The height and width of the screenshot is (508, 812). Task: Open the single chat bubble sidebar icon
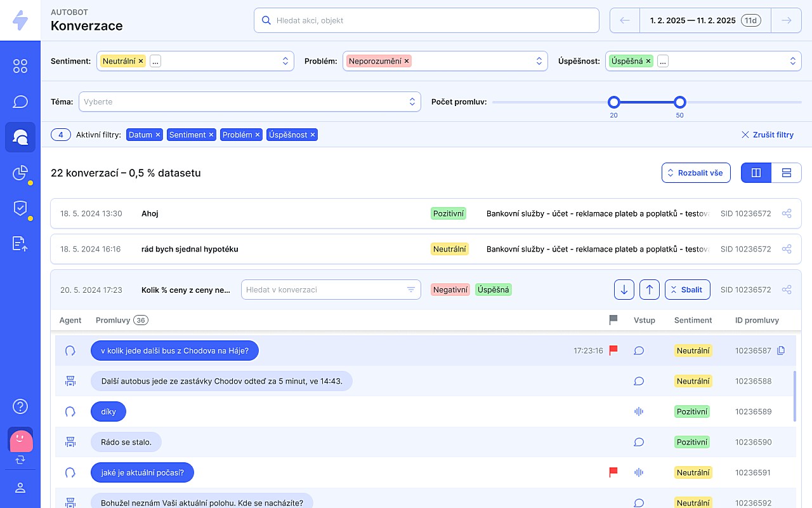pyautogui.click(x=20, y=102)
